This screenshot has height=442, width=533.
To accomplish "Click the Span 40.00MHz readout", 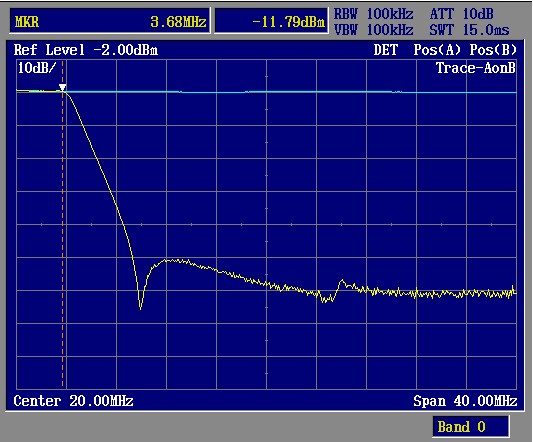I will 465,401.
